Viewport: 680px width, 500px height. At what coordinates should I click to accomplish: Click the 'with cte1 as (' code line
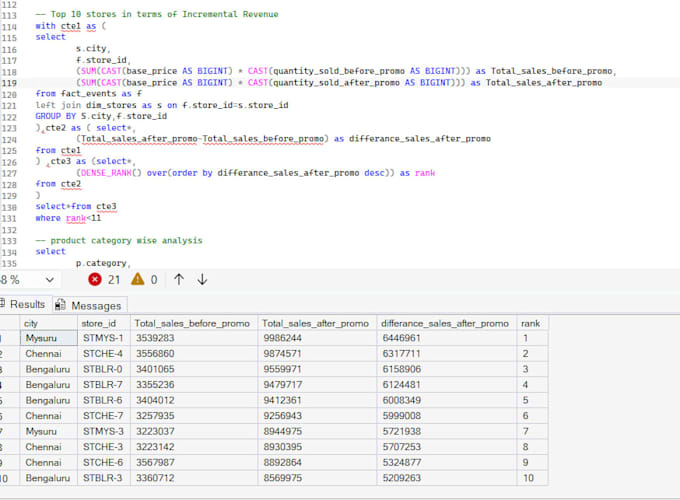point(71,26)
